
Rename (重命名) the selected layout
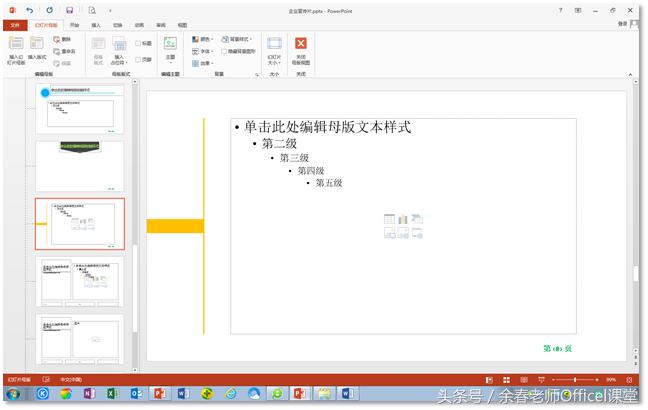64,51
